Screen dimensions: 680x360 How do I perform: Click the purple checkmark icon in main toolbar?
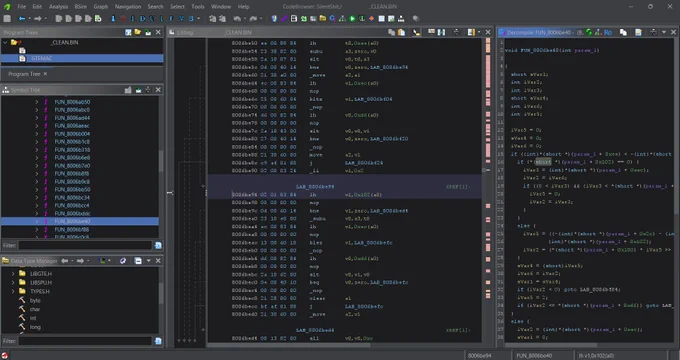284,19
